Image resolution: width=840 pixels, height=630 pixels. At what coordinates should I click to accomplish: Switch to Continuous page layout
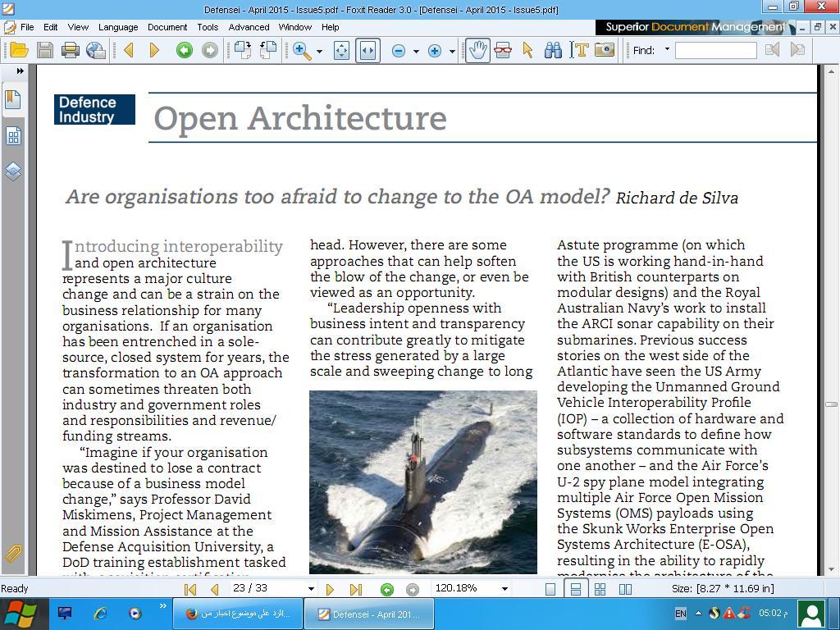tap(575, 589)
